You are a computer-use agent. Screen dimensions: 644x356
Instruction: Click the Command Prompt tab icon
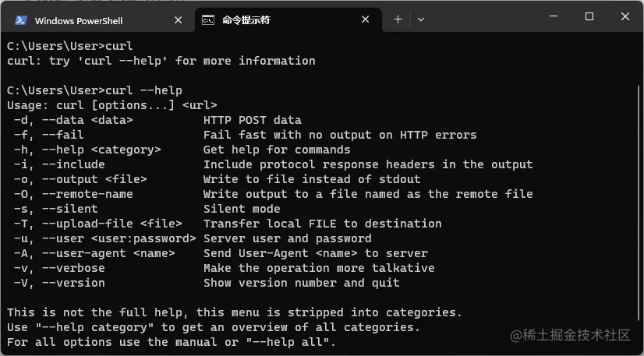coord(209,20)
